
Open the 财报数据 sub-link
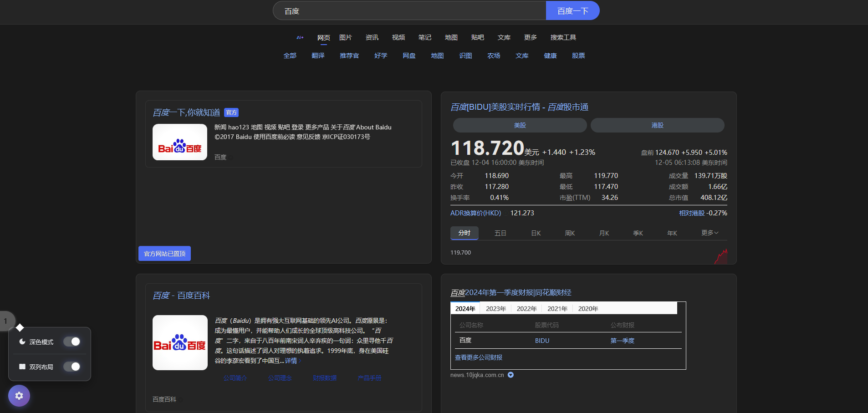coord(325,378)
